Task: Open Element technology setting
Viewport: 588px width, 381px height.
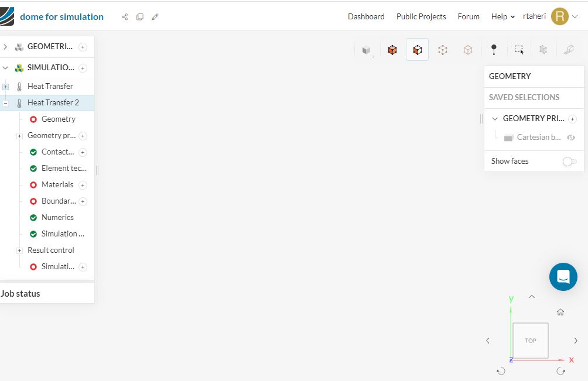Action: point(64,168)
